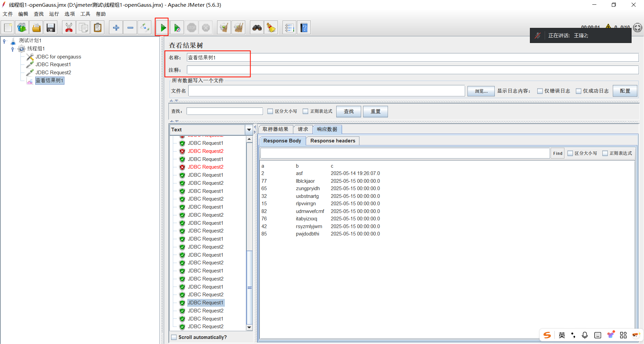Image resolution: width=644 pixels, height=344 pixels.
Task: Switch to 取样器结果 tab
Action: (x=276, y=129)
